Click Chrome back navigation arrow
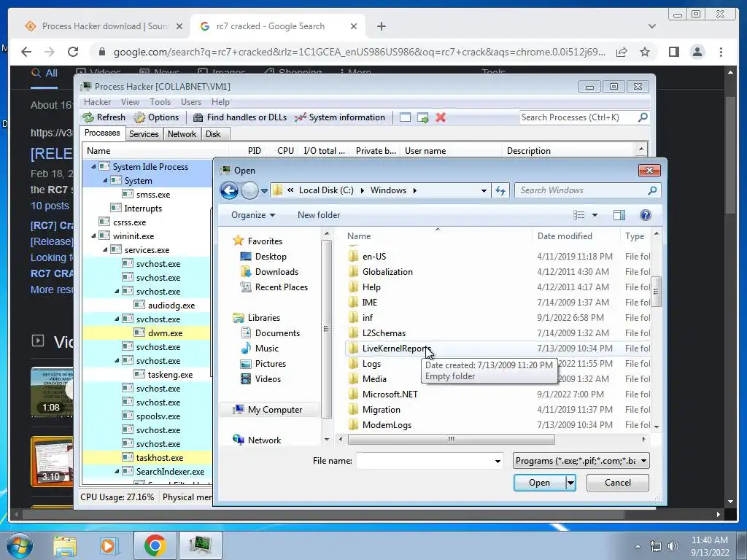 pyautogui.click(x=26, y=52)
